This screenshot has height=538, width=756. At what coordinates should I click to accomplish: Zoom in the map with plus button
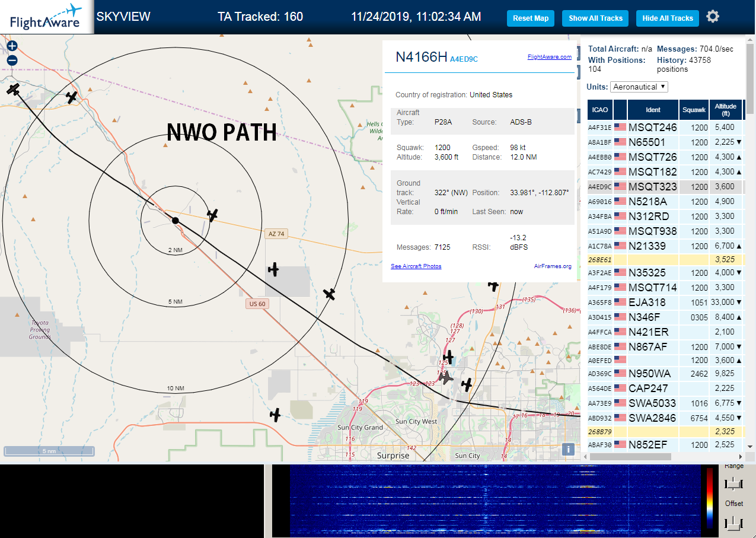point(12,46)
